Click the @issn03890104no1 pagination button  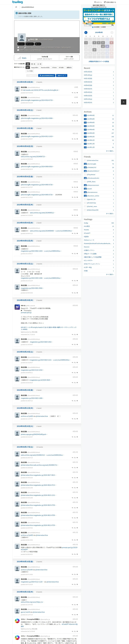click(x=47, y=75)
